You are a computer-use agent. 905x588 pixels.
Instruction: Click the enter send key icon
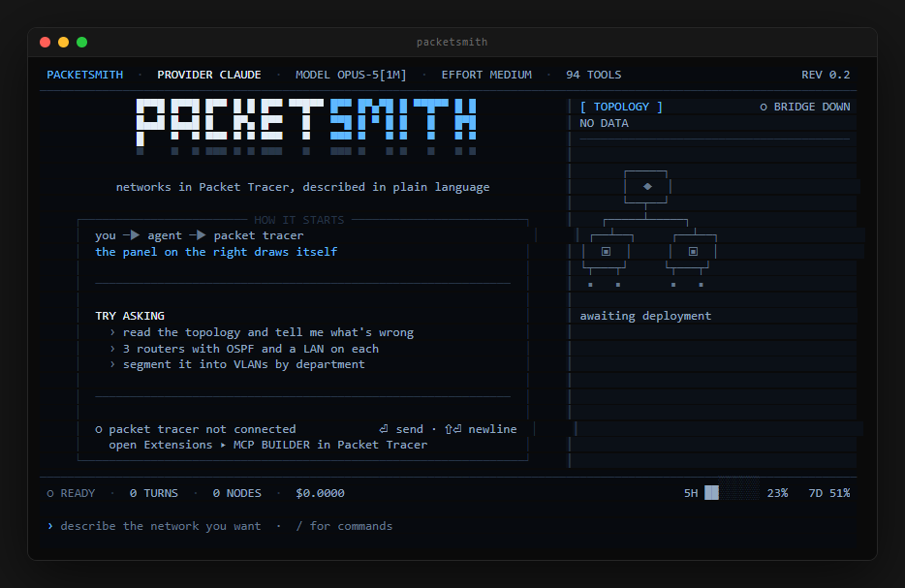384,429
